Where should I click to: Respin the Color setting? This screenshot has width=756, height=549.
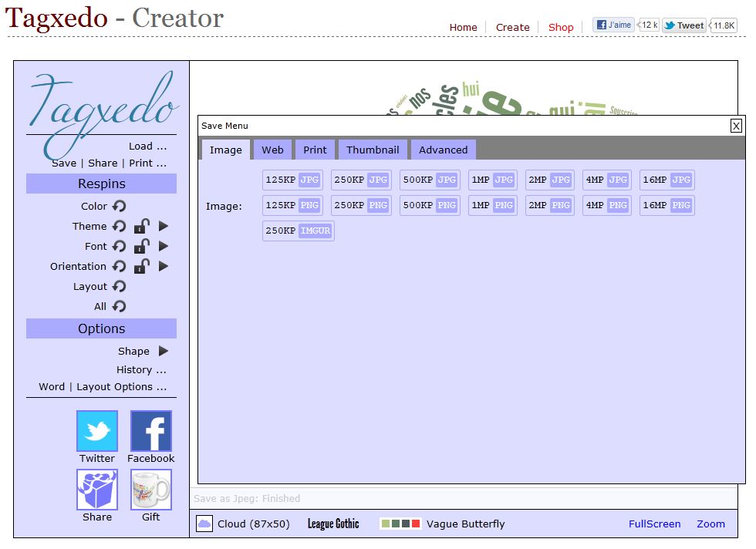pos(119,207)
